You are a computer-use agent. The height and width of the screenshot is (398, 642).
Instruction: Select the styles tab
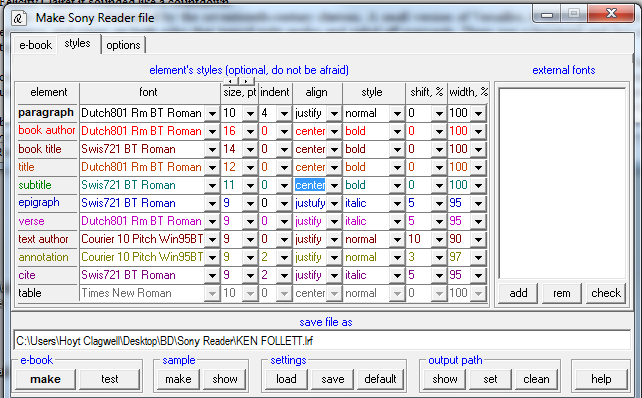(x=78, y=43)
